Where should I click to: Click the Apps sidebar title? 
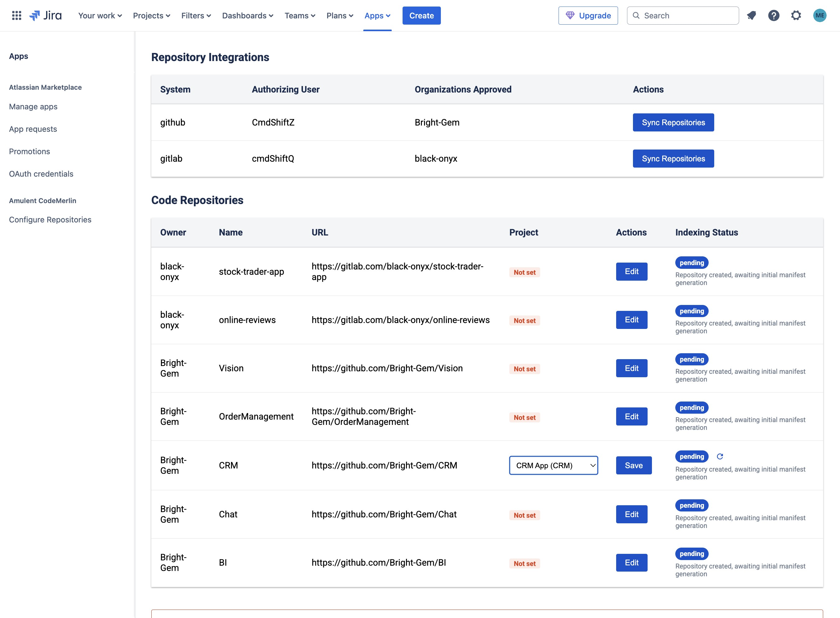pos(19,56)
